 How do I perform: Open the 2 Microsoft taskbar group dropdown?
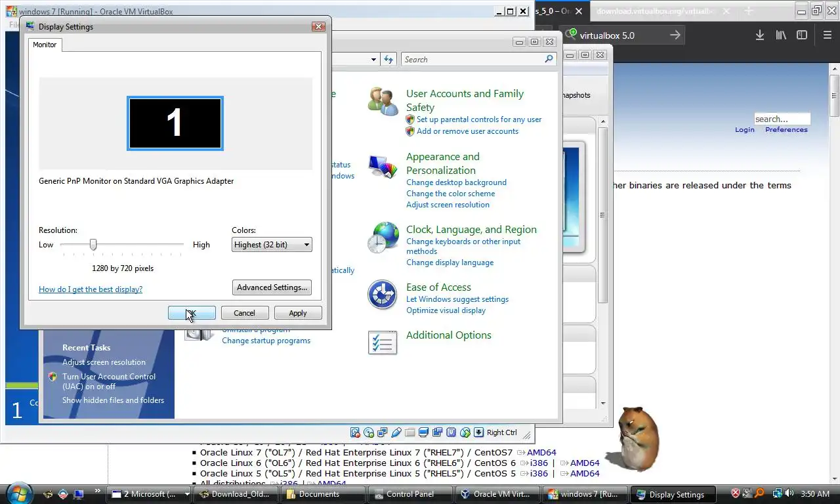click(187, 494)
